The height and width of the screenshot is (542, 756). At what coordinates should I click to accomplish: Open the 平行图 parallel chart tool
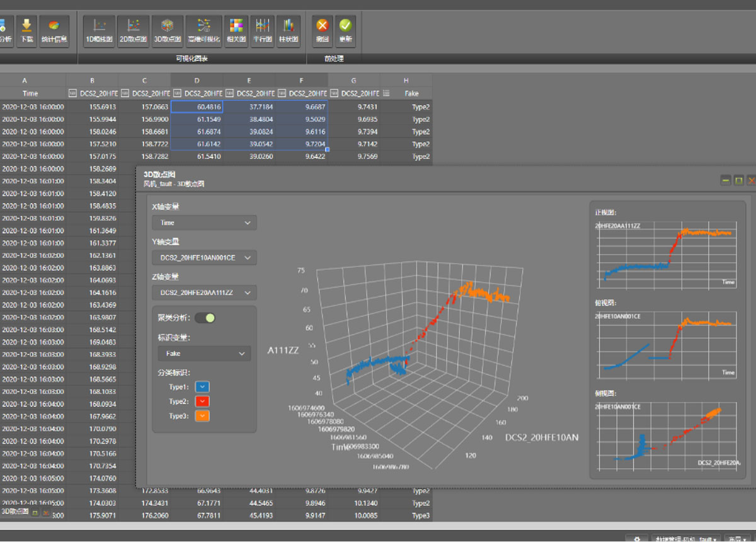point(262,31)
